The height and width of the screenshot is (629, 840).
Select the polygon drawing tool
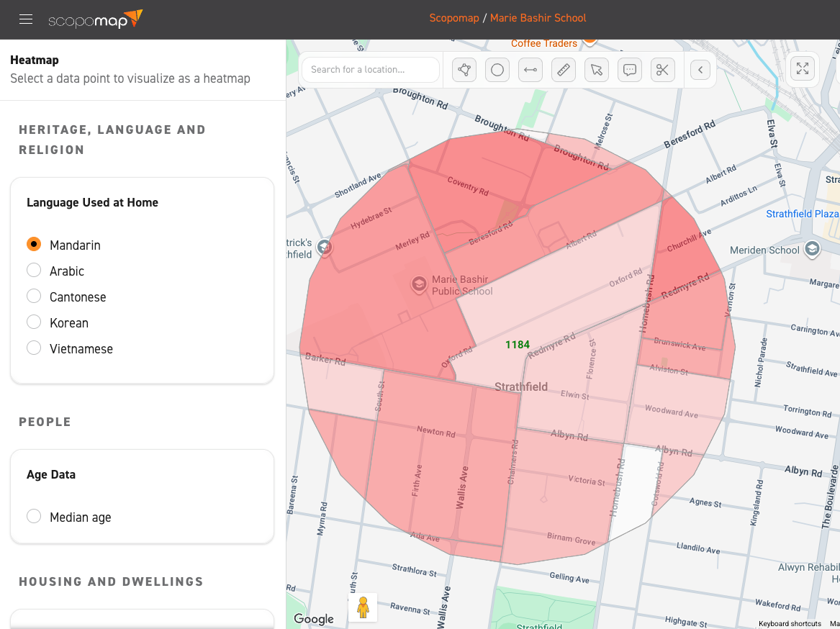[x=464, y=70]
